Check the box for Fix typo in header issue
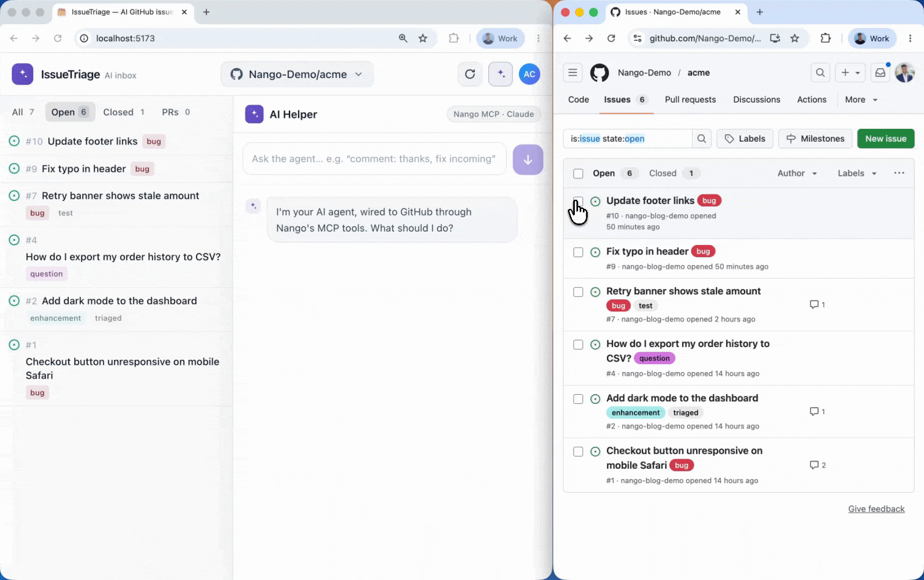The image size is (924, 580). coord(578,252)
